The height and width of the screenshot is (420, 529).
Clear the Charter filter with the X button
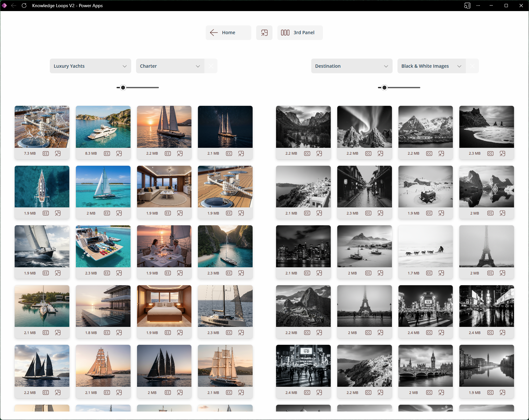[211, 66]
